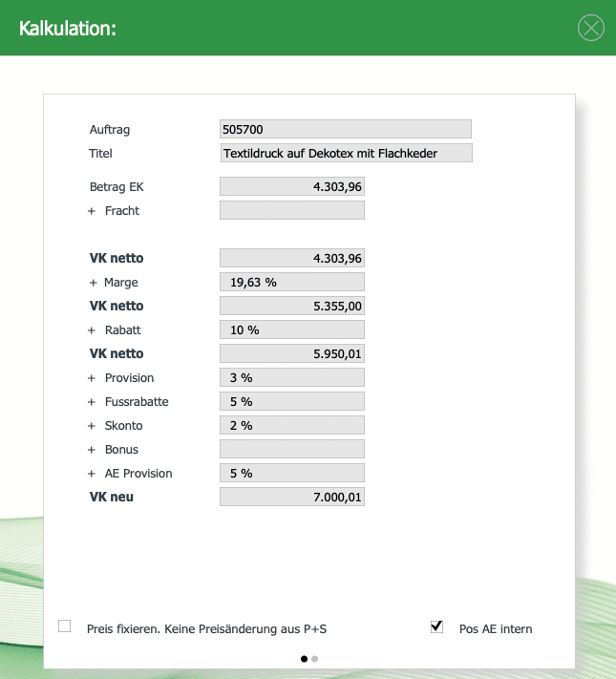Switch to the second page indicator dot
Viewport: 616px width, 679px height.
point(315,658)
